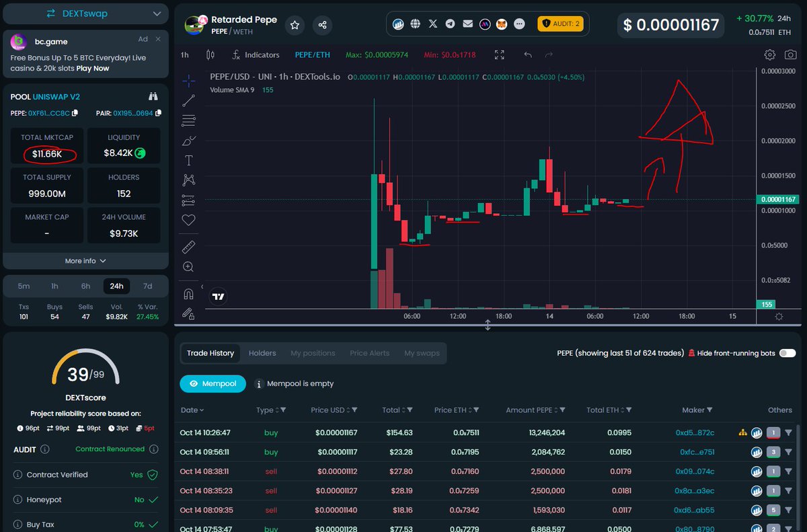This screenshot has width=807, height=532.
Task: Click the share pair icon
Action: click(x=322, y=25)
